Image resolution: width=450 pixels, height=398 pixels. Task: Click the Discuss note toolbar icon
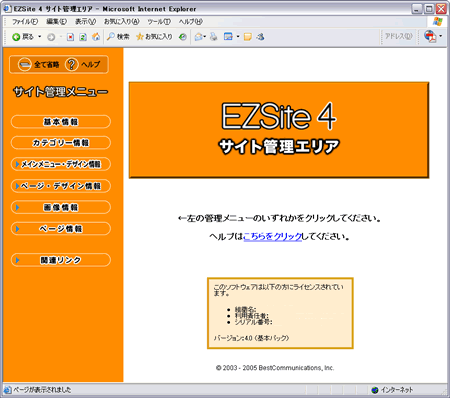(247, 37)
